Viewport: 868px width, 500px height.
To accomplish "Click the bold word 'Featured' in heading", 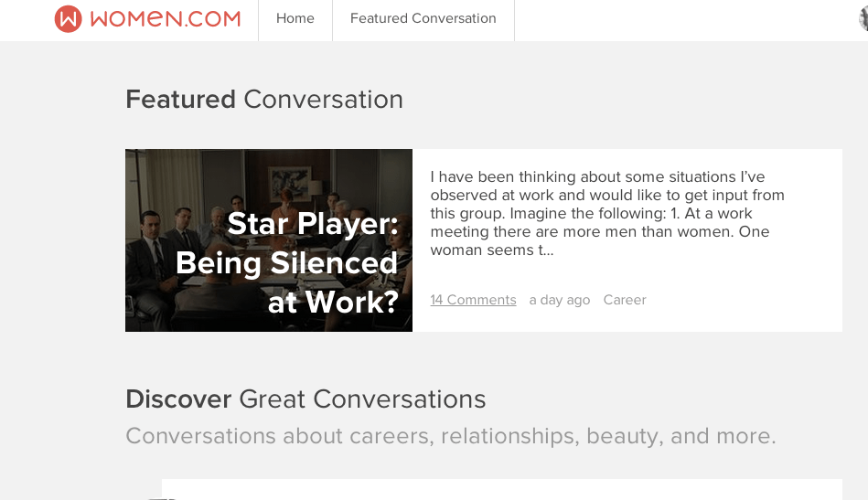I will point(180,100).
